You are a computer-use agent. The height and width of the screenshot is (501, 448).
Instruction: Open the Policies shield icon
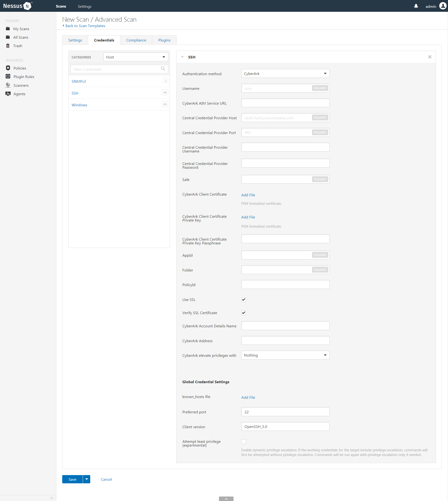[x=8, y=68]
